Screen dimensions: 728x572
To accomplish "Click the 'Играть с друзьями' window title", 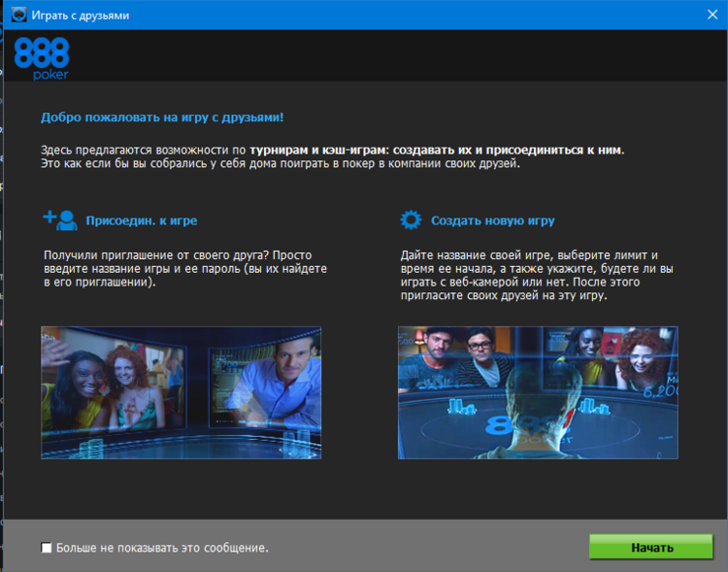I will pyautogui.click(x=81, y=16).
